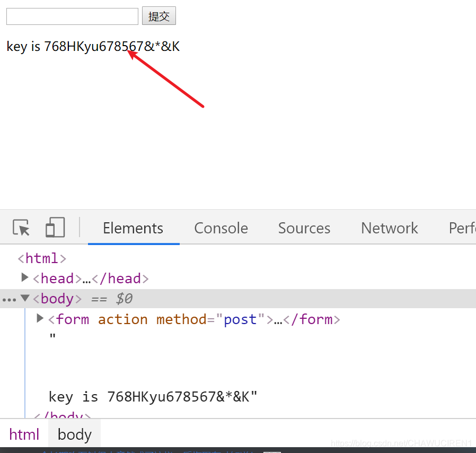This screenshot has height=453, width=476.
Task: Click html in the breadcrumb bar
Action: coord(24,434)
